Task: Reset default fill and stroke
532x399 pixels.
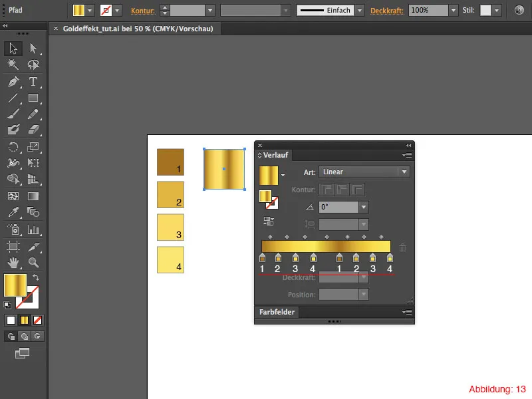Action: [x=7, y=305]
